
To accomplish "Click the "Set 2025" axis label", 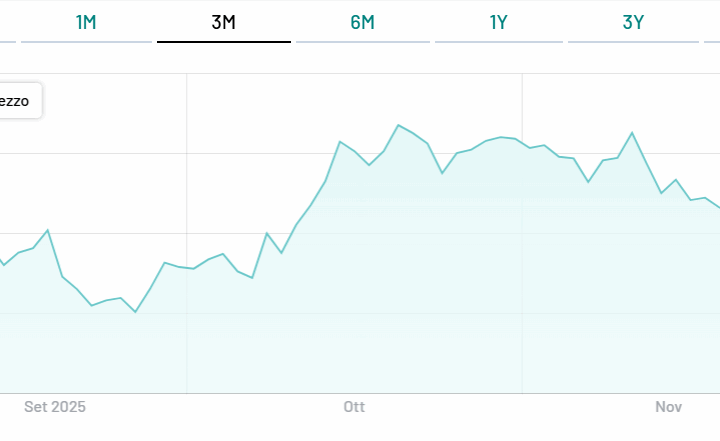I will click(x=55, y=407).
